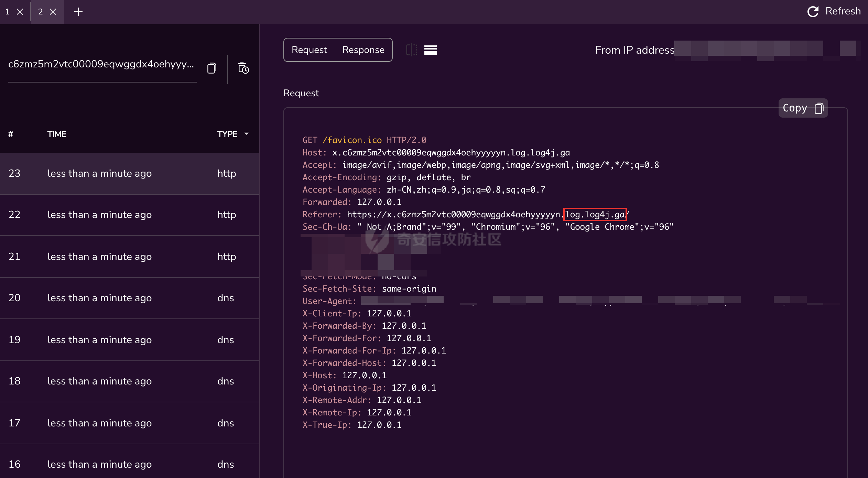Open interaction row 22 http
The height and width of the screenshot is (478, 868).
(130, 215)
